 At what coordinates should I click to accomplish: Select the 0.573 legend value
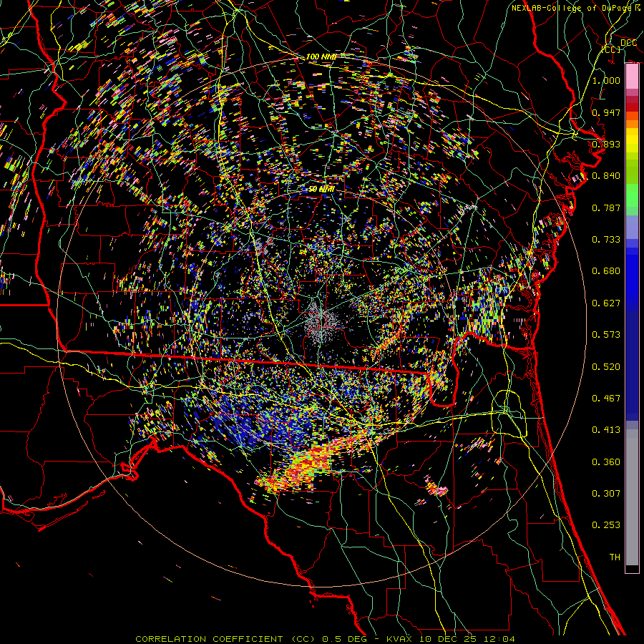tap(606, 335)
